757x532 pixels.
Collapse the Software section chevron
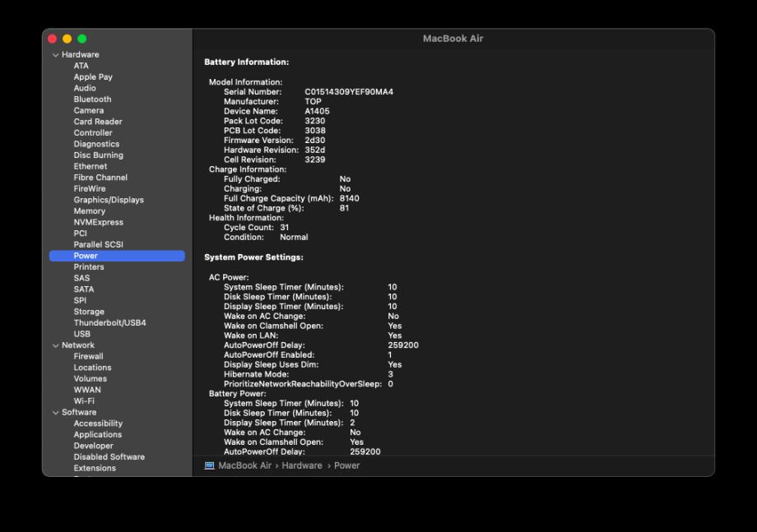pos(55,413)
